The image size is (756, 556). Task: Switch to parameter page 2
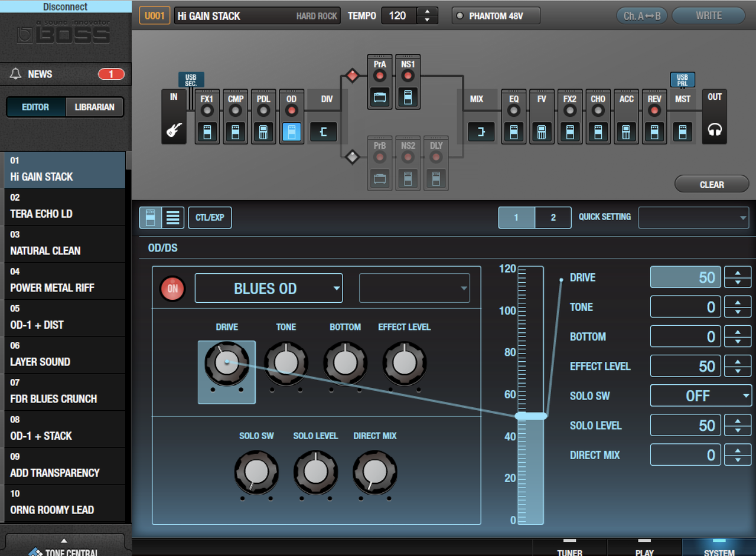[553, 218]
